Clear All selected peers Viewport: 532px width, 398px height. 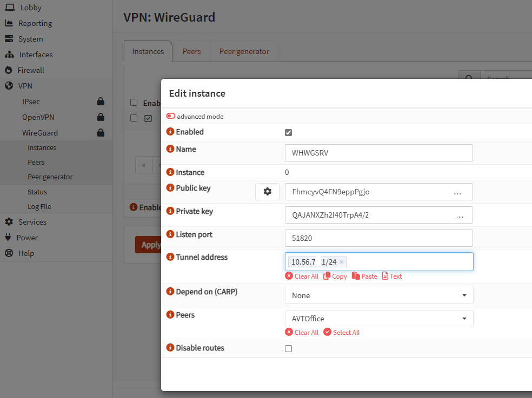pyautogui.click(x=302, y=332)
